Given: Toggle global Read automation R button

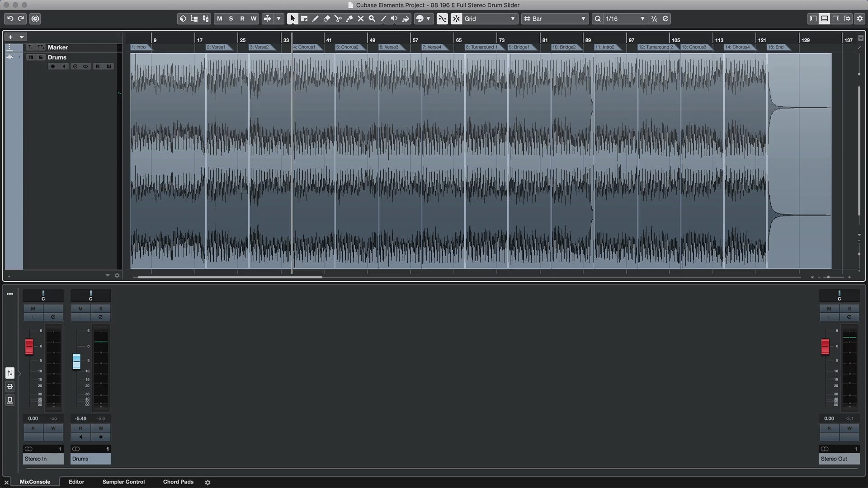Looking at the screenshot, I should pyautogui.click(x=242, y=19).
